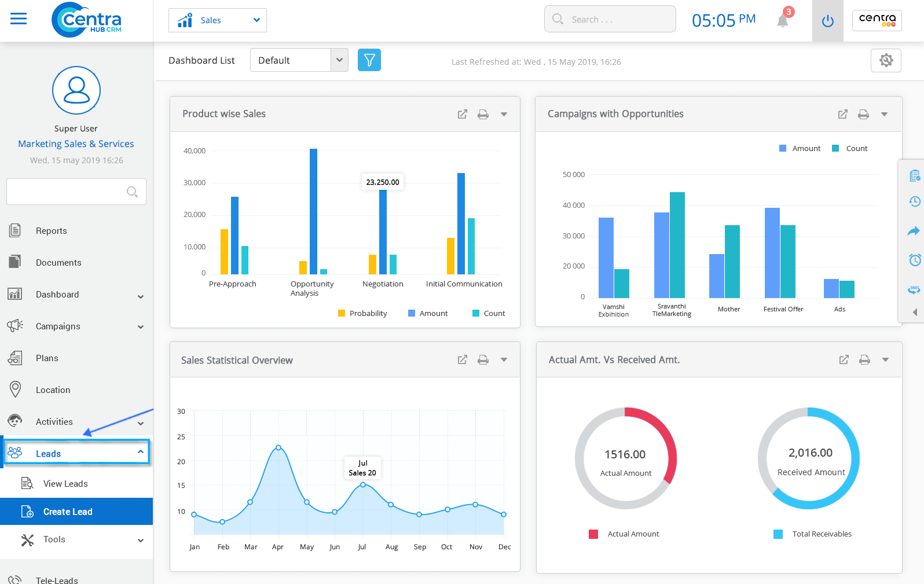The image size is (924, 584).
Task: Toggle Count legend in Campaigns chart
Action: pos(850,149)
